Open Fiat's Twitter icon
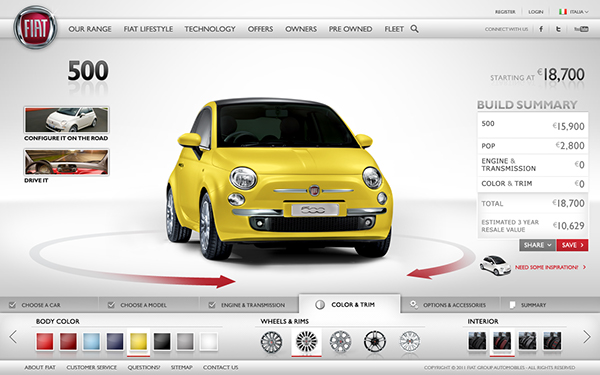This screenshot has width=600, height=375. pos(558,29)
